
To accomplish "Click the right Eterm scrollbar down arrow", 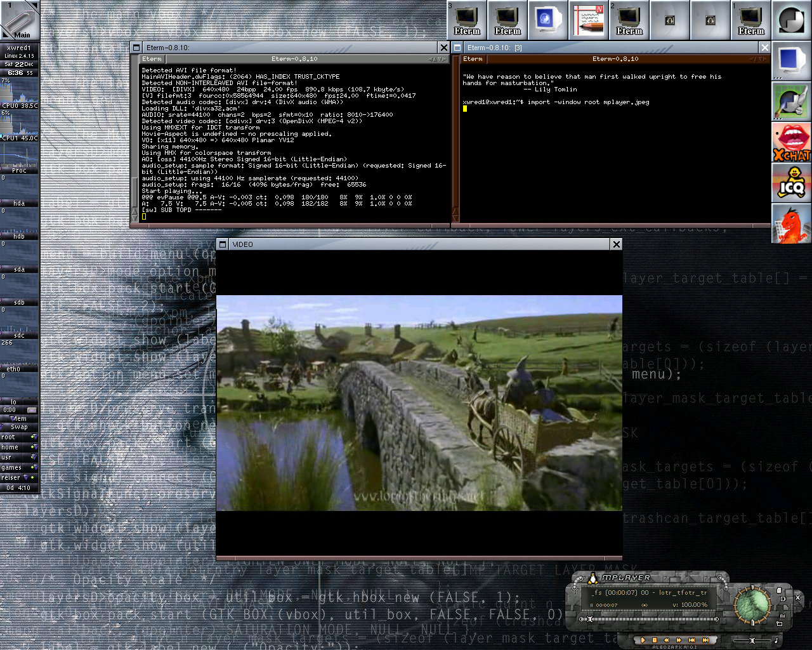I will (455, 217).
